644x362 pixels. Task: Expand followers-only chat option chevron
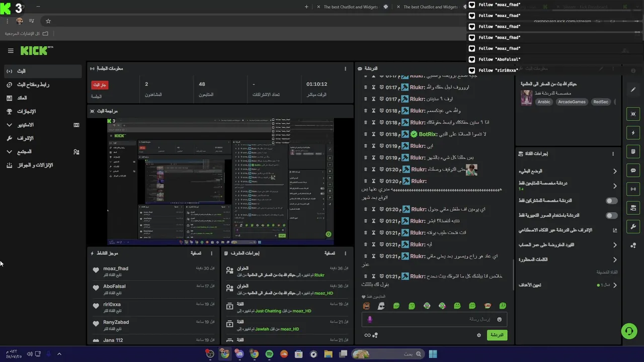(x=615, y=186)
